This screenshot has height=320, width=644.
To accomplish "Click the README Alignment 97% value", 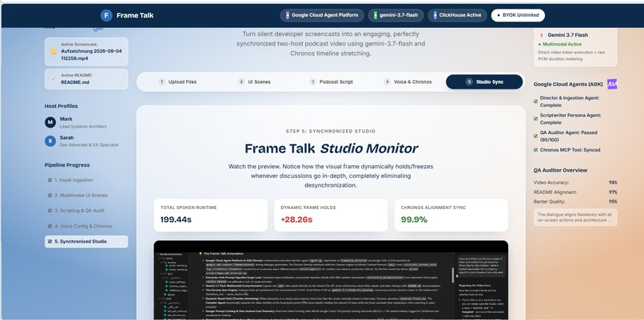I will click(613, 192).
